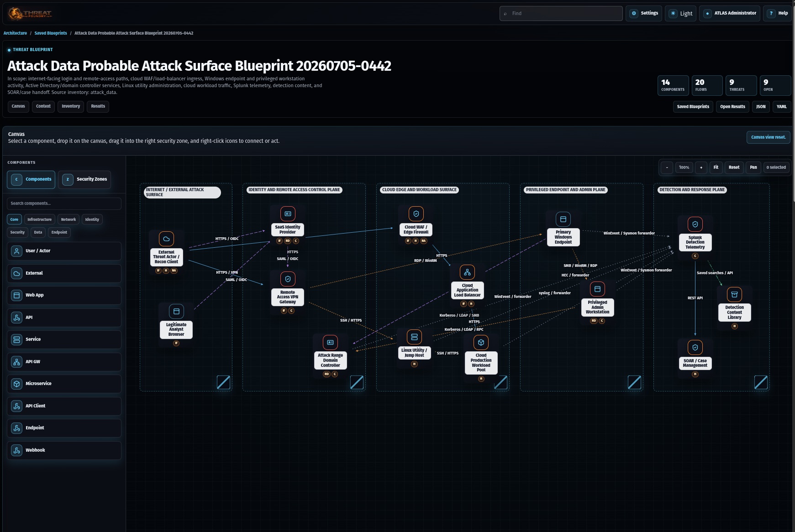Click the Saved Blueprints button
The image size is (795, 532).
tap(693, 107)
